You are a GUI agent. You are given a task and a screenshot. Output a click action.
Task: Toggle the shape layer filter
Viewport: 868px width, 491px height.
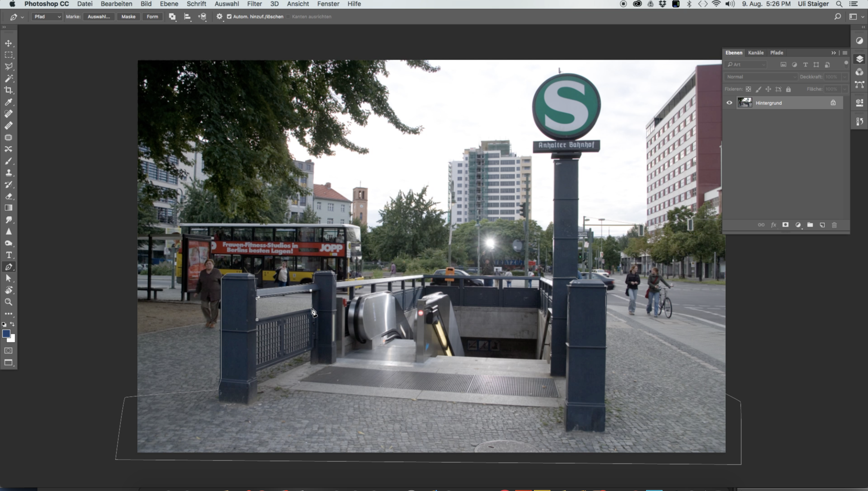816,65
